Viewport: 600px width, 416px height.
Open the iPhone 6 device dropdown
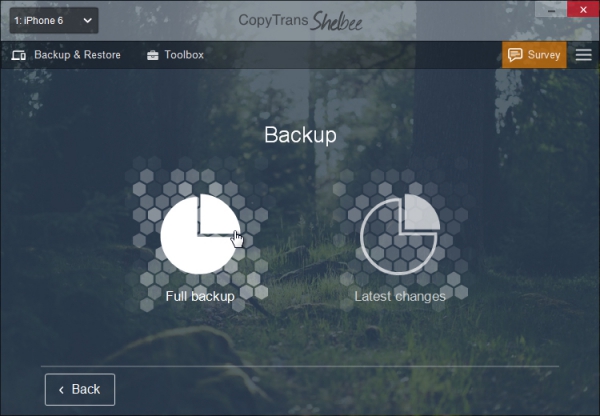pos(54,20)
